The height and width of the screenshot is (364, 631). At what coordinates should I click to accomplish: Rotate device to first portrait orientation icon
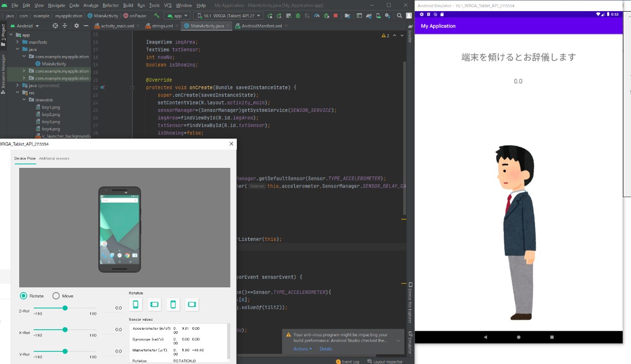[136, 304]
